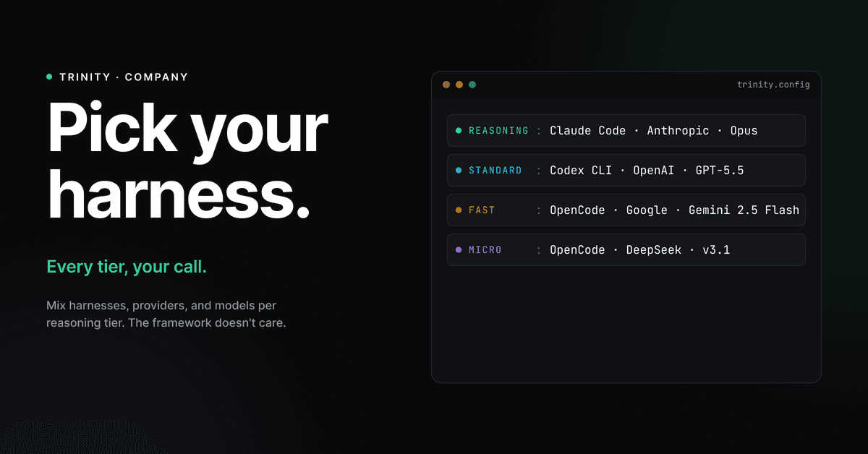Click 'Codex CLI · OpenAI · GPT-5.5' value

coord(647,171)
